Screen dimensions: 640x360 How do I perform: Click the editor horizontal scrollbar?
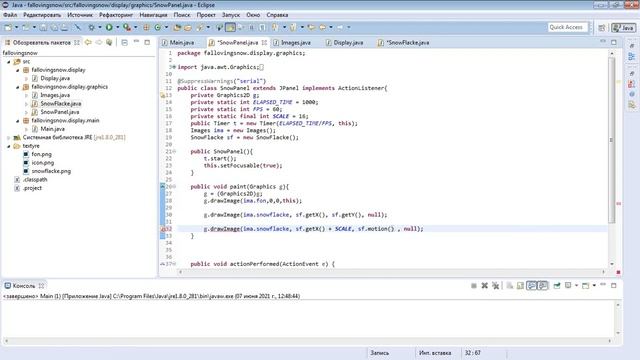click(392, 272)
